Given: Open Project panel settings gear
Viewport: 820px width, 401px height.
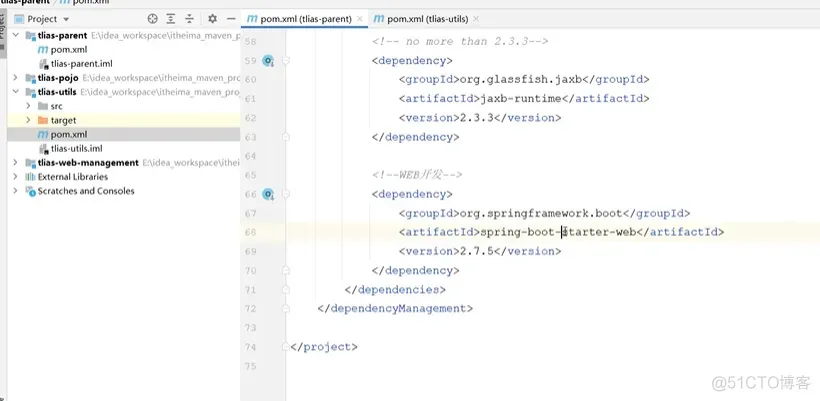Looking at the screenshot, I should tap(212, 19).
